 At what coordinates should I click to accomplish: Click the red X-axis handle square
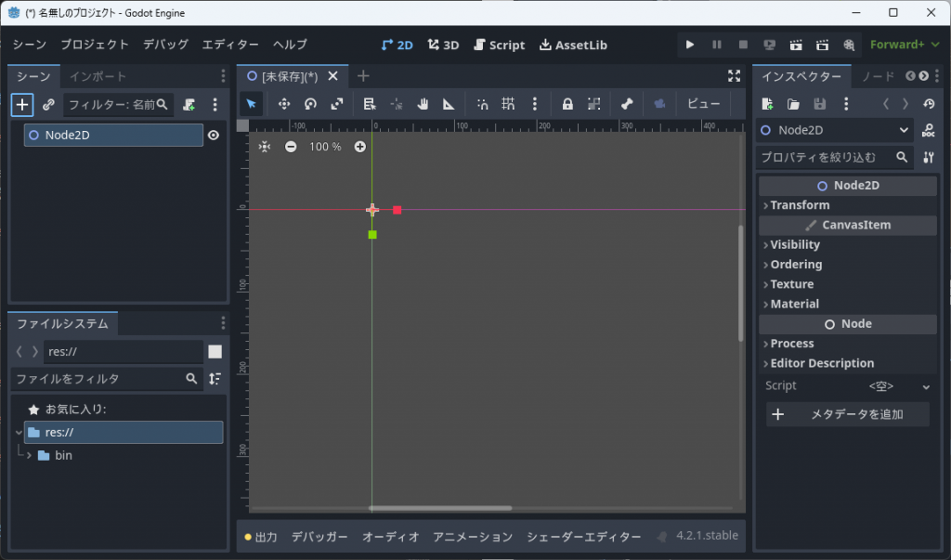(x=397, y=210)
